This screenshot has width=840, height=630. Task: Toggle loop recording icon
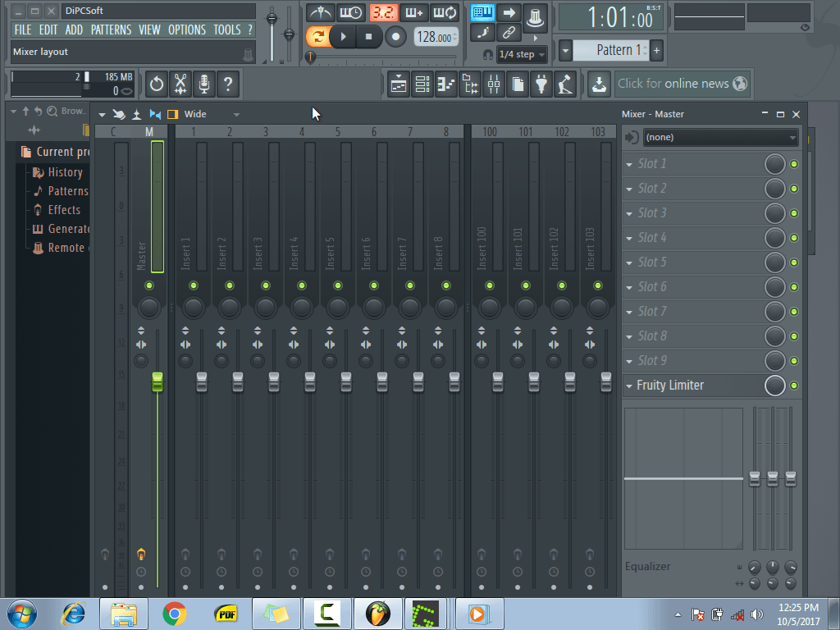tap(445, 12)
